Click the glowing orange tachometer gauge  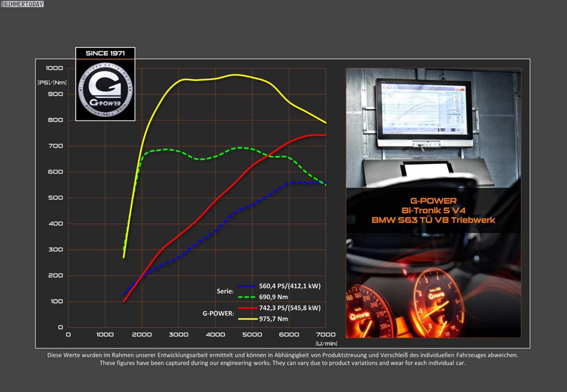pyautogui.click(x=437, y=304)
